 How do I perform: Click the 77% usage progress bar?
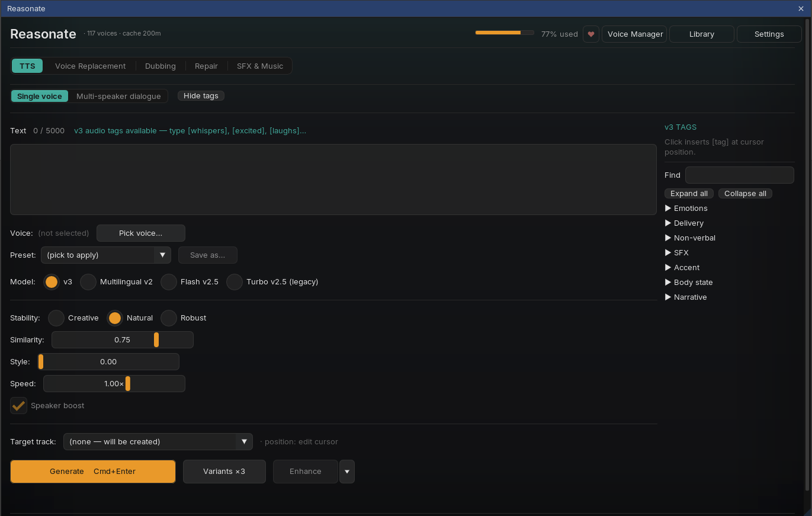point(505,33)
